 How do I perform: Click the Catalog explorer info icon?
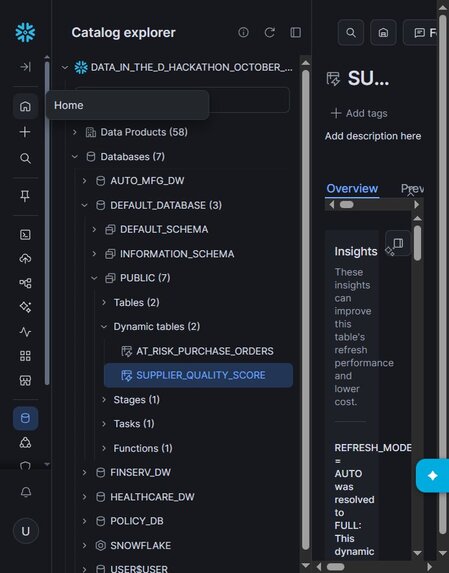pyautogui.click(x=243, y=33)
